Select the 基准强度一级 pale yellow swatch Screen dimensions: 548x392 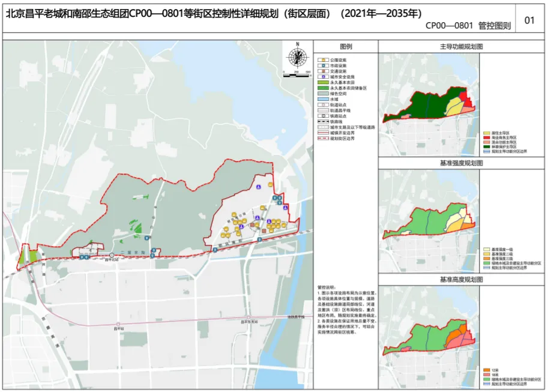click(x=487, y=250)
